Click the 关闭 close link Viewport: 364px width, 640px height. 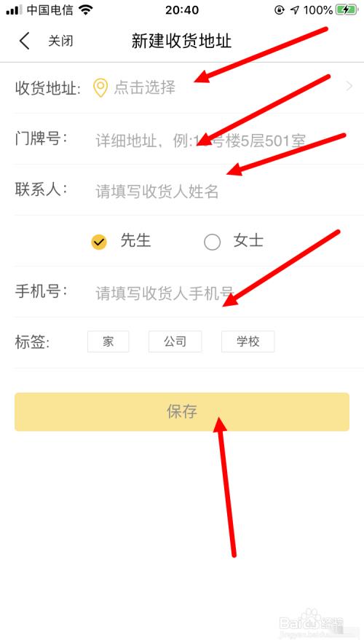61,42
